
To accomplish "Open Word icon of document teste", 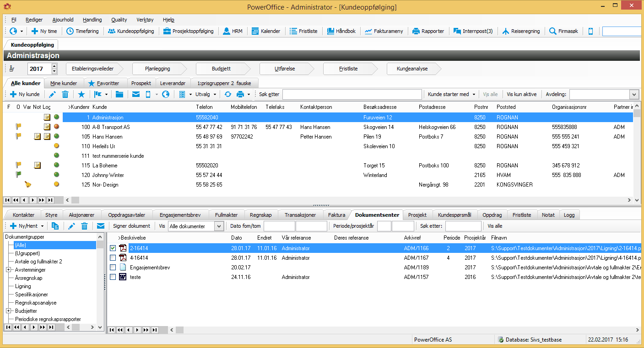I will pyautogui.click(x=123, y=277).
